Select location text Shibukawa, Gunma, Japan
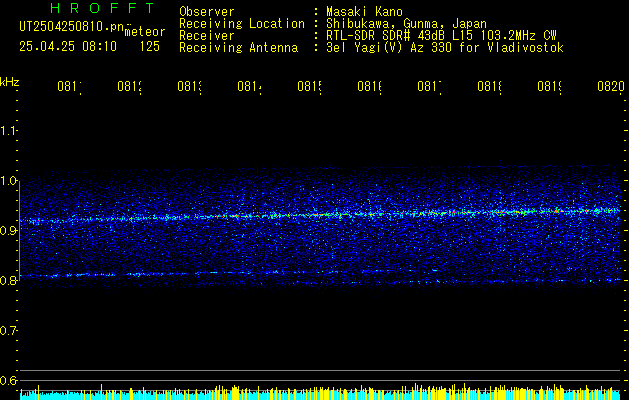This screenshot has height=400, width=629. pyautogui.click(x=406, y=24)
